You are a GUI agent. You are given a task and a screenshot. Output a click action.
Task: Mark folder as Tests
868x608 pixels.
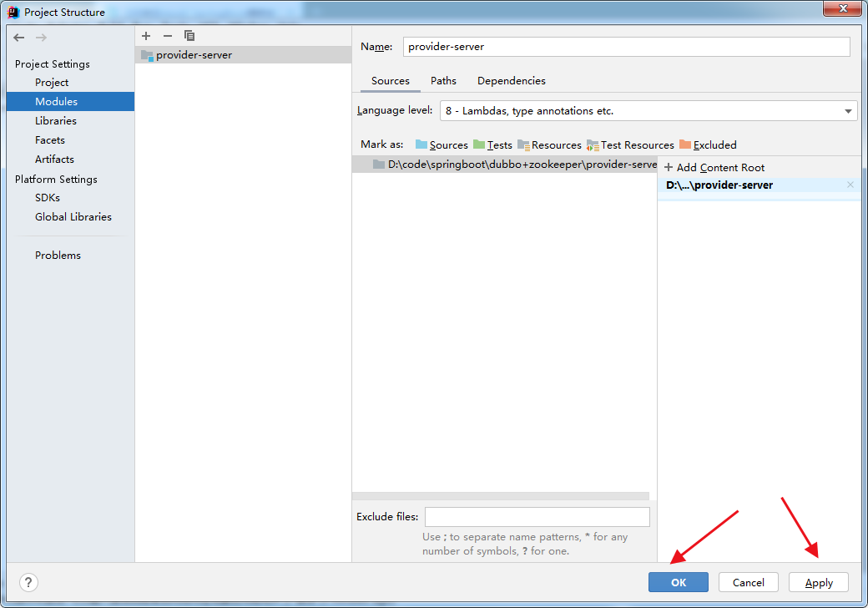pyautogui.click(x=492, y=145)
